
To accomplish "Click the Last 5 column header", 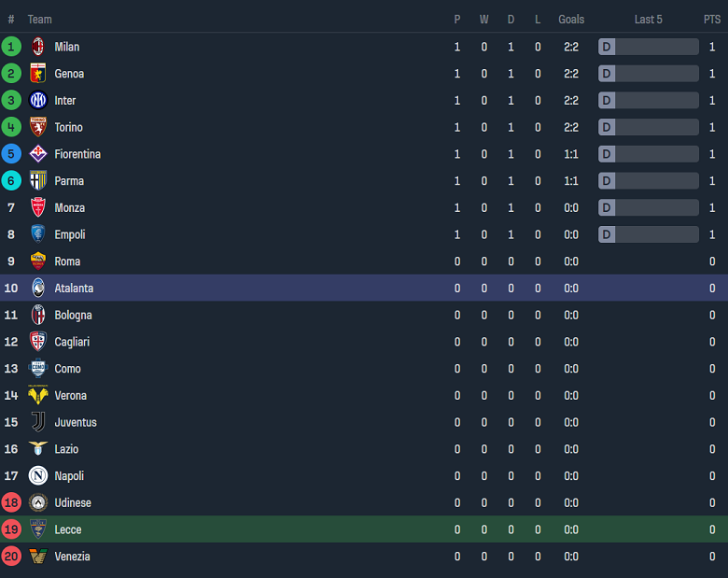I will click(x=648, y=20).
